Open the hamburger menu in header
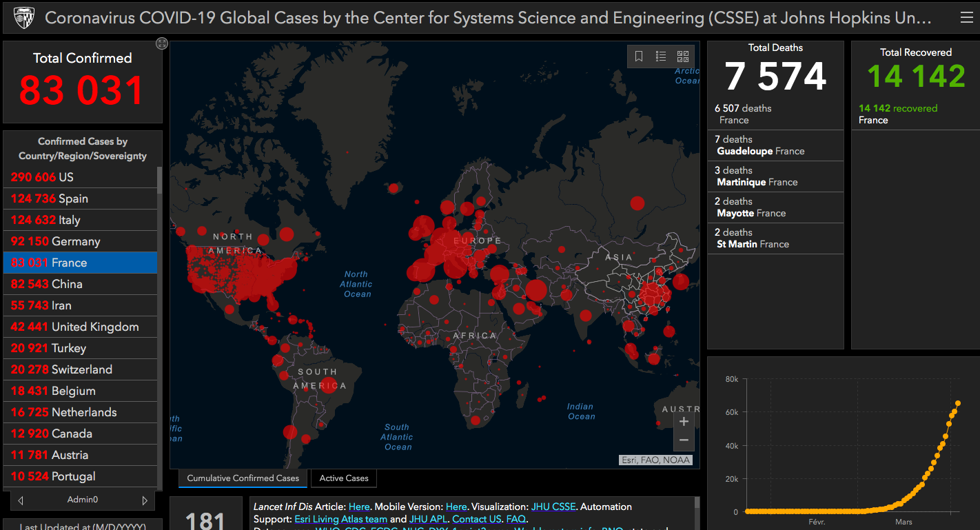980x530 pixels. (x=967, y=17)
